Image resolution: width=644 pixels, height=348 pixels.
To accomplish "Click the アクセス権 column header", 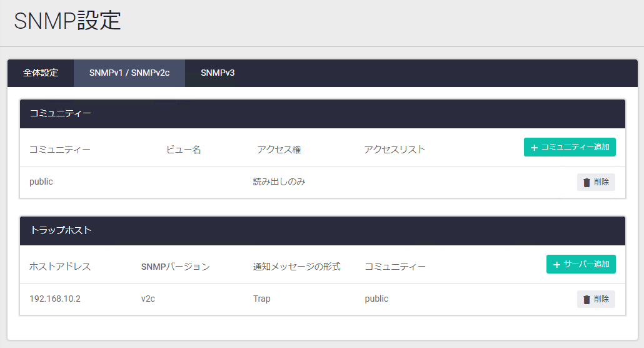I will (x=279, y=150).
